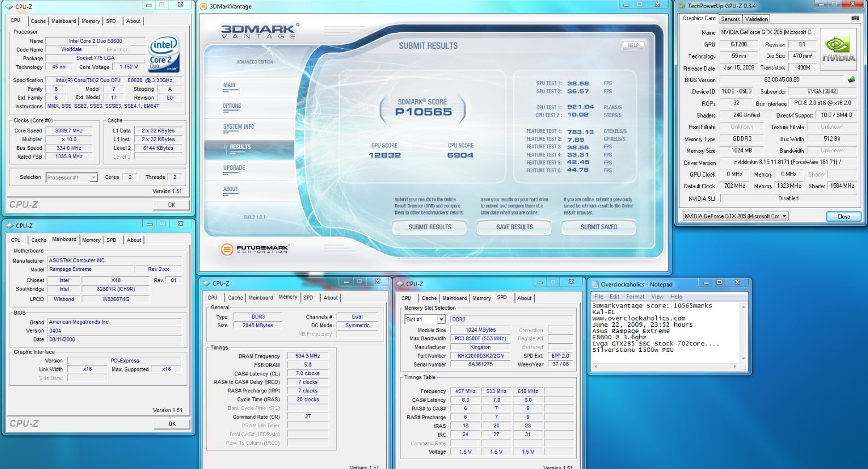Click Notepad scrollbar up arrow
The width and height of the screenshot is (868, 469).
pyautogui.click(x=744, y=306)
